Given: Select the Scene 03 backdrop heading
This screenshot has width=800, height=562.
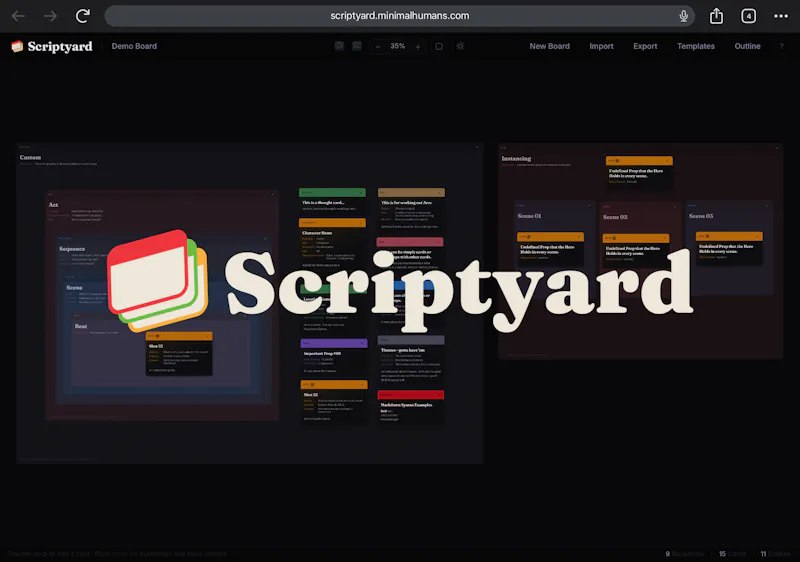Looking at the screenshot, I should coord(701,216).
